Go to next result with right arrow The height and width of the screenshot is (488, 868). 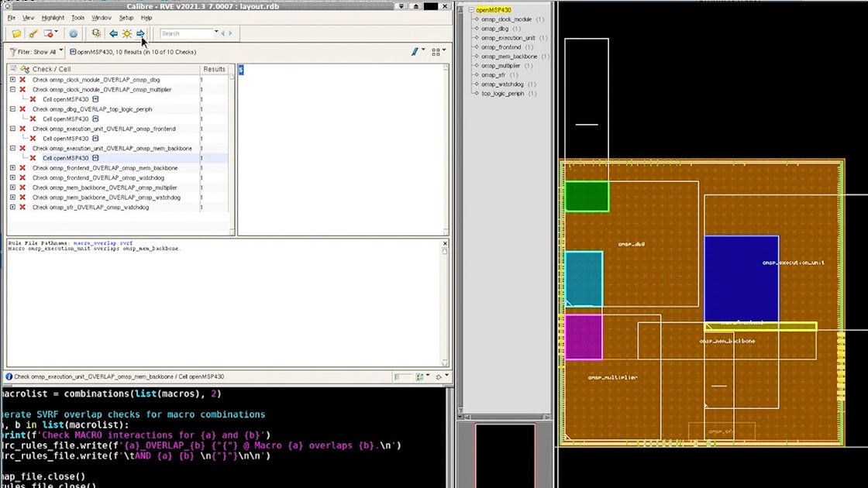click(x=140, y=33)
